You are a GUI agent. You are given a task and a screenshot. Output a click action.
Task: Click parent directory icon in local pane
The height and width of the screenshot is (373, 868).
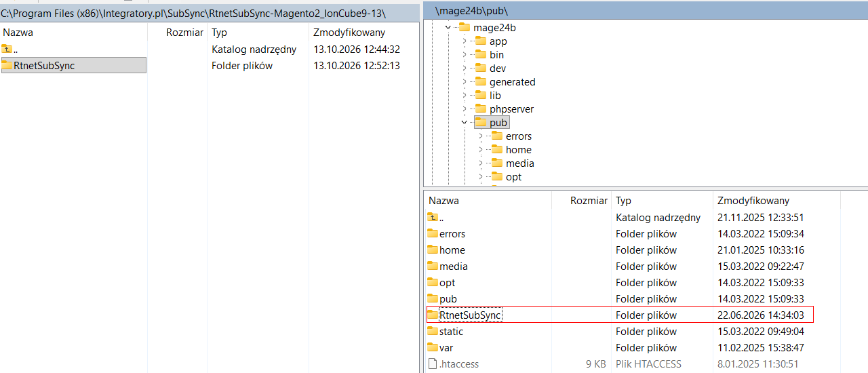(x=7, y=49)
